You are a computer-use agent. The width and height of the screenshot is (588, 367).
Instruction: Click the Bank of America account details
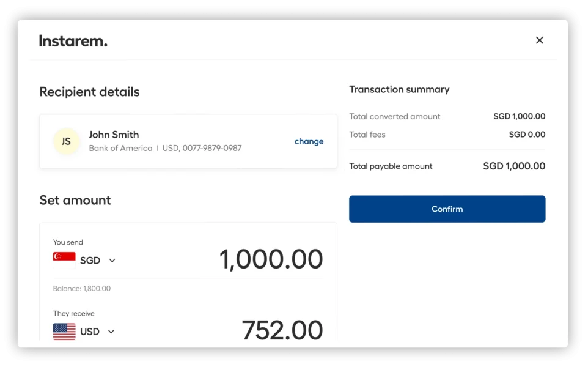click(165, 148)
